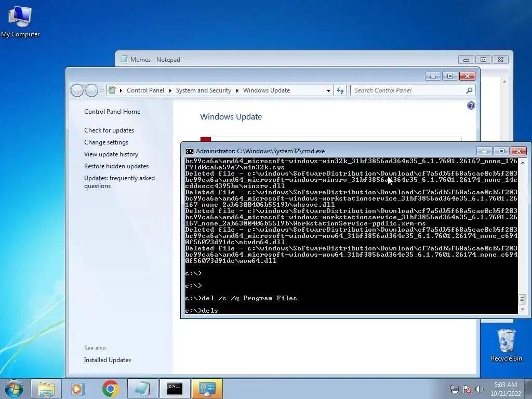Click the 'del /s /q Program Files' line

pyautogui.click(x=241, y=298)
